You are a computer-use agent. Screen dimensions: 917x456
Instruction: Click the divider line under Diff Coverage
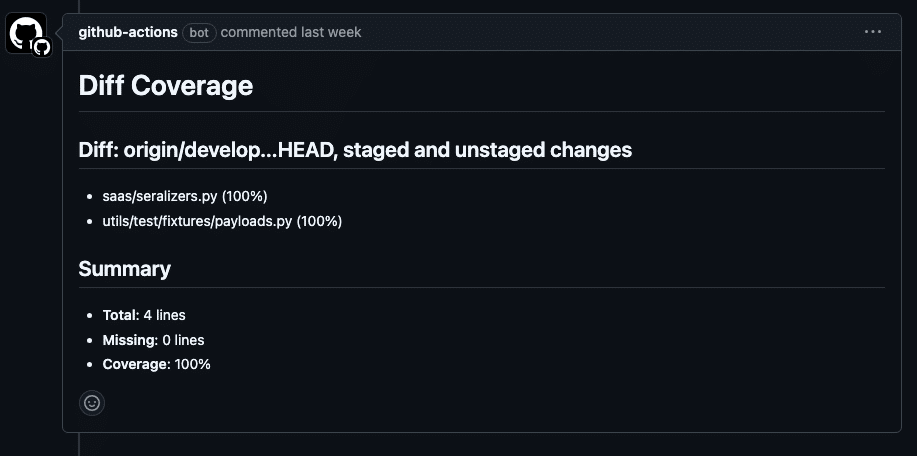point(481,111)
